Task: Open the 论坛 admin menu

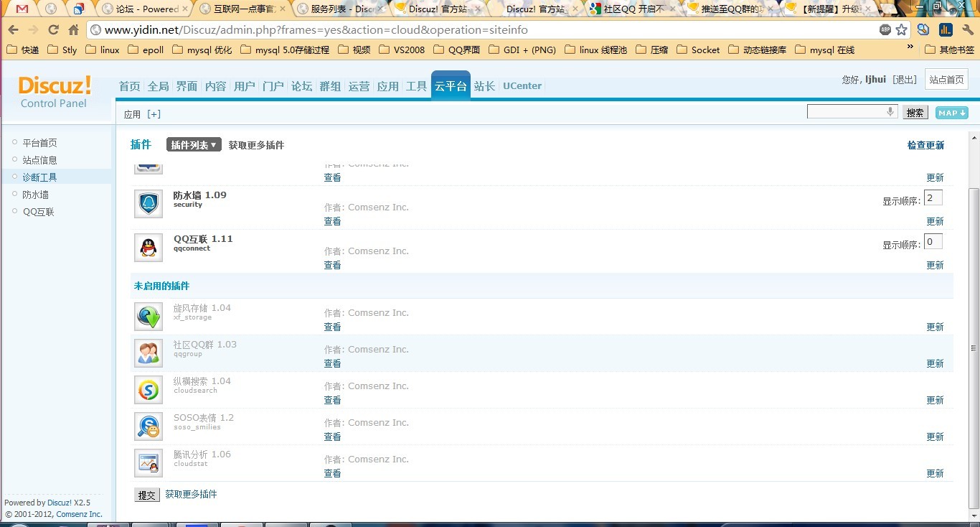Action: [302, 86]
